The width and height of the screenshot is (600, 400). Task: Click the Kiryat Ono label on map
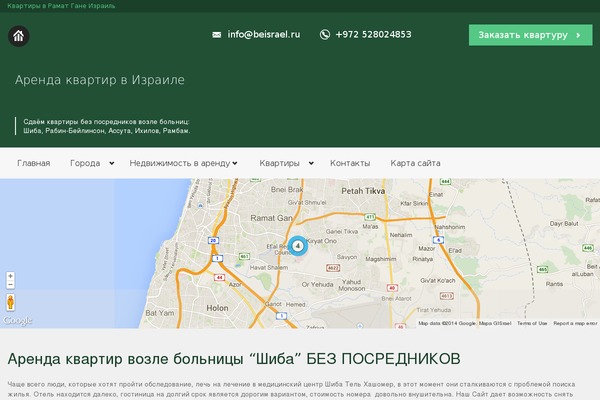point(321,241)
